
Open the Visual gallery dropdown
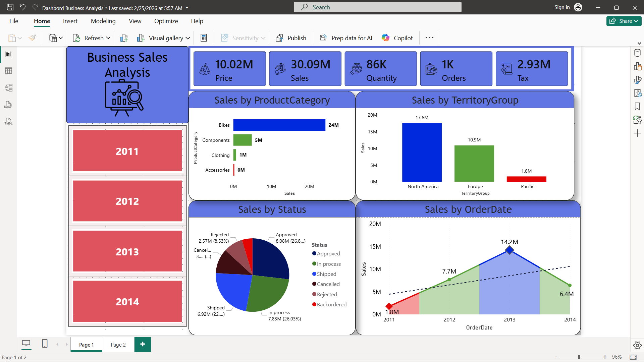(188, 38)
